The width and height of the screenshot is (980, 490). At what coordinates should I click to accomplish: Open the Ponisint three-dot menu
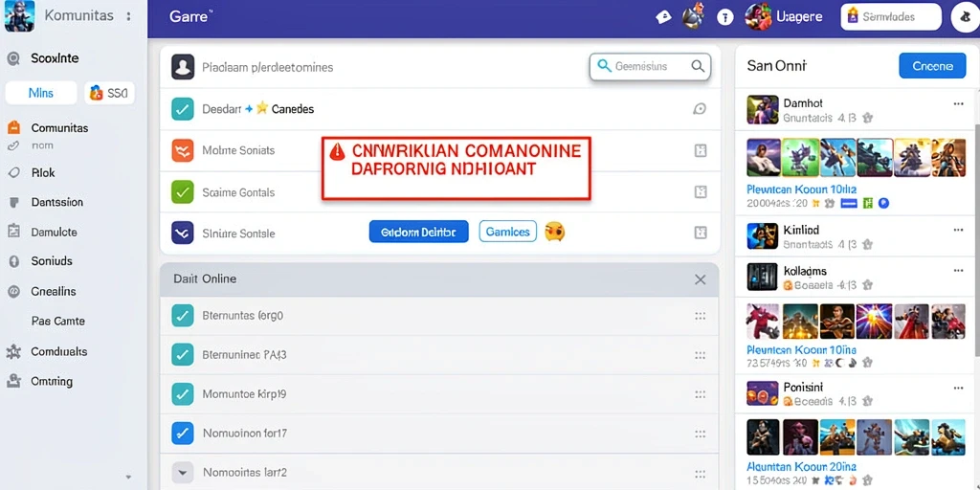click(x=958, y=387)
